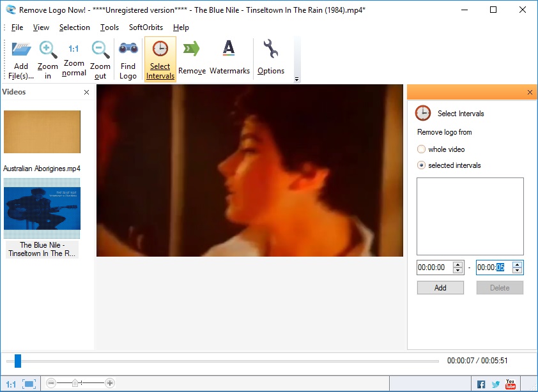Viewport: 538px width, 392px height.
Task: Click the green Remove arrow icon
Action: (191, 49)
